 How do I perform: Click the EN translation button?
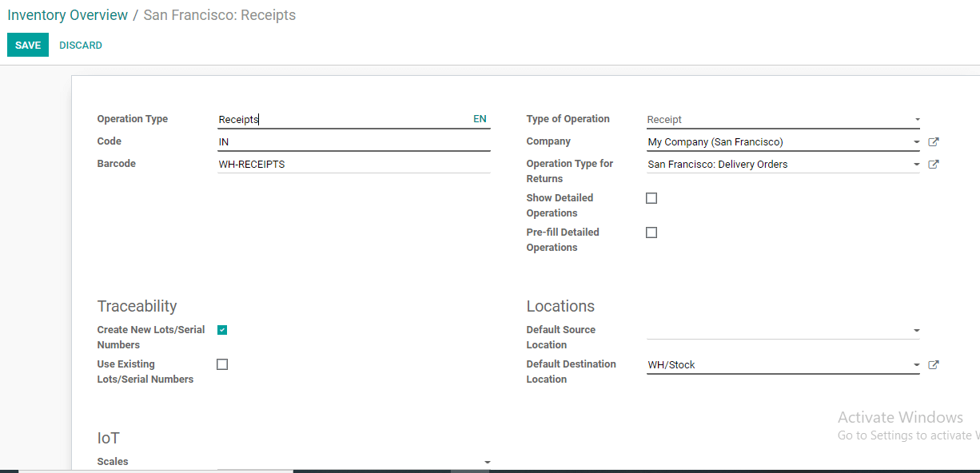[x=480, y=119]
